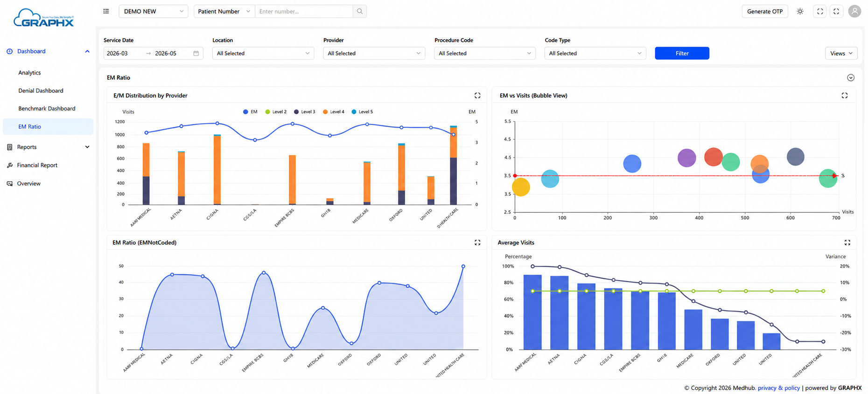The width and height of the screenshot is (868, 394).
Task: Toggle the Level 2 legend series
Action: click(x=276, y=112)
